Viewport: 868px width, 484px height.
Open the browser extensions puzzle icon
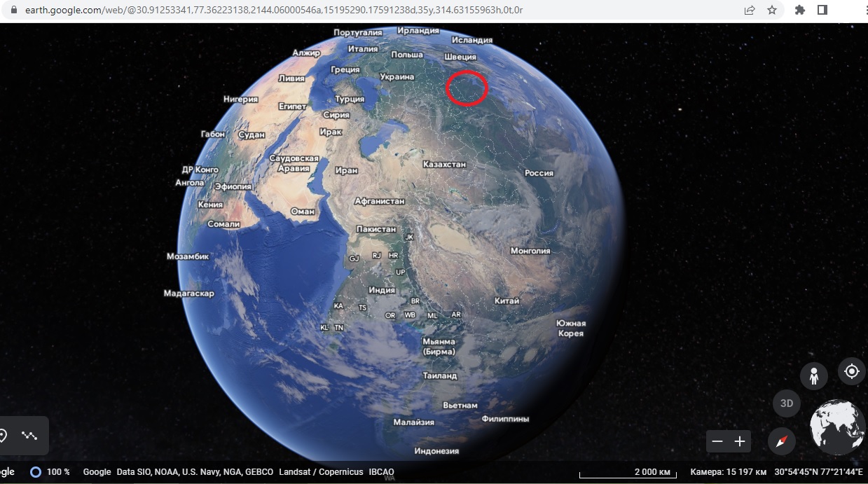pos(800,10)
